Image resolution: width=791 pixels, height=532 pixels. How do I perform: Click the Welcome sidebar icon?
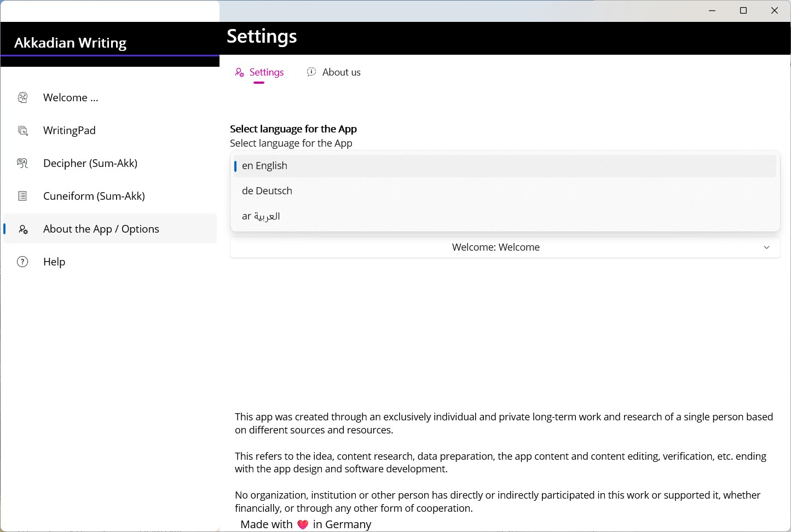point(22,97)
